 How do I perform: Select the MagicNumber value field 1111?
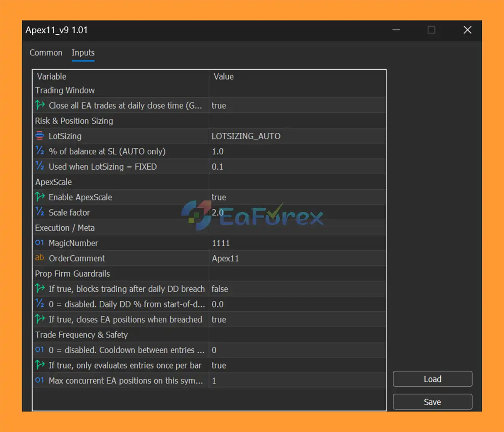[x=220, y=243]
